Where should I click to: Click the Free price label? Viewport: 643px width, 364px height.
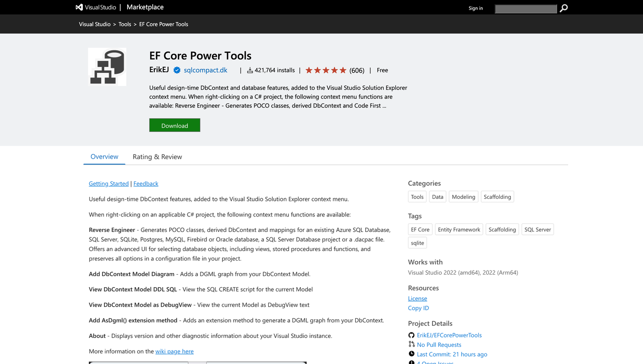382,70
